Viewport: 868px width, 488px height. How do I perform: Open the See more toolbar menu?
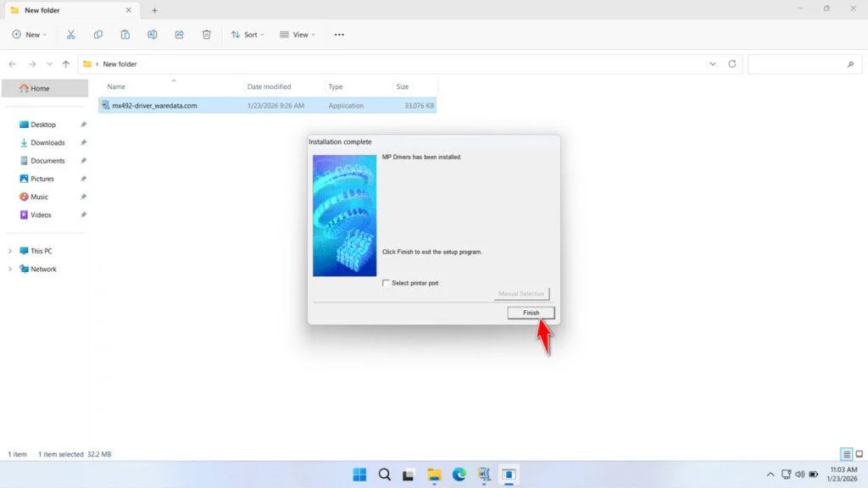(x=339, y=34)
